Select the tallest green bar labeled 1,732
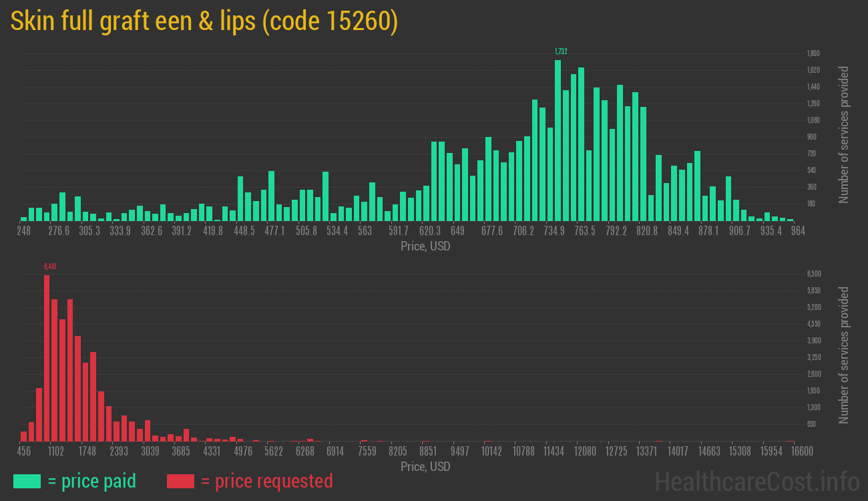 tap(558, 140)
